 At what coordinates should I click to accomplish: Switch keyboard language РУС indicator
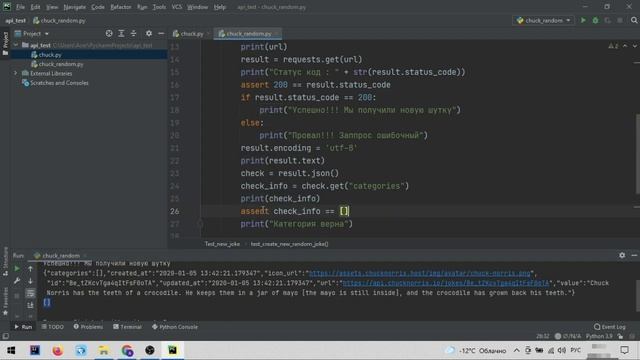[x=576, y=350]
